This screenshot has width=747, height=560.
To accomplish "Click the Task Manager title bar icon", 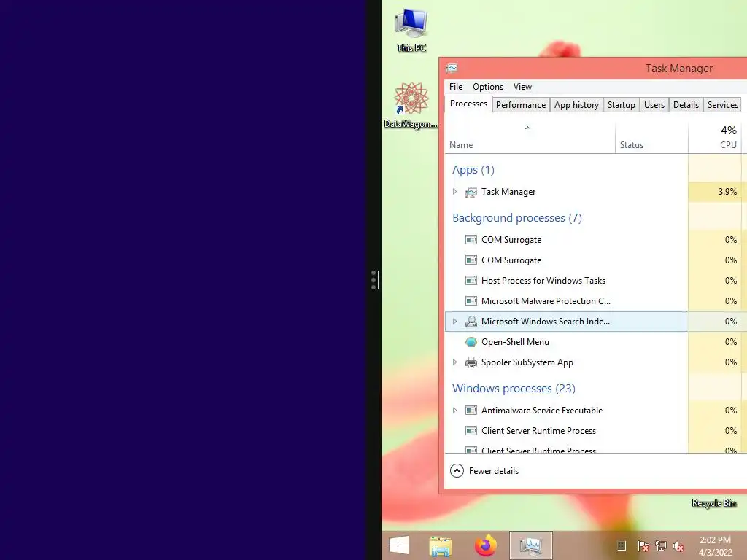I will (452, 68).
